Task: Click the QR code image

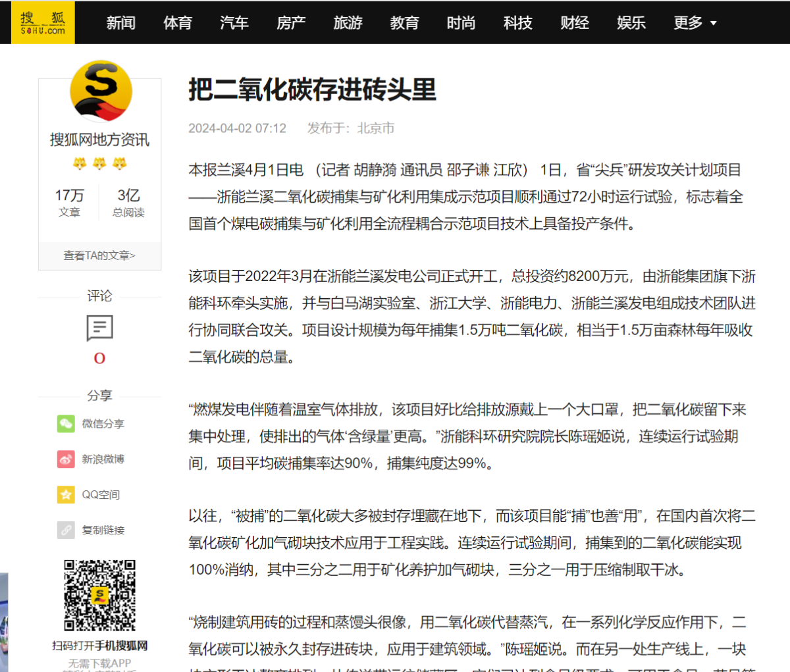Action: [99, 595]
